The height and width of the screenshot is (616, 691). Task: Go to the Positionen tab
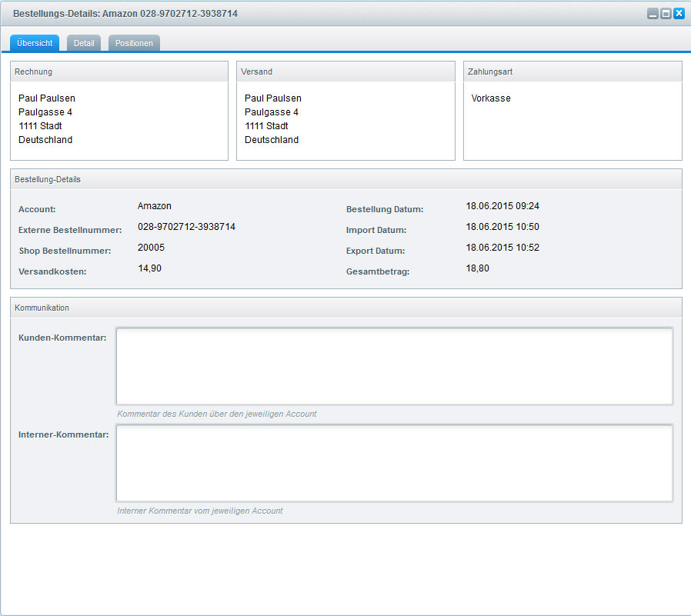(134, 43)
